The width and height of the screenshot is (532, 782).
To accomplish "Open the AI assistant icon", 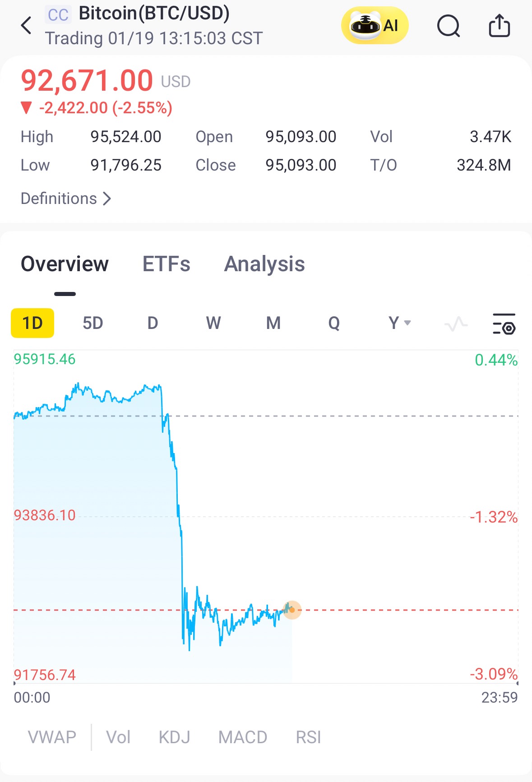I will pos(375,26).
